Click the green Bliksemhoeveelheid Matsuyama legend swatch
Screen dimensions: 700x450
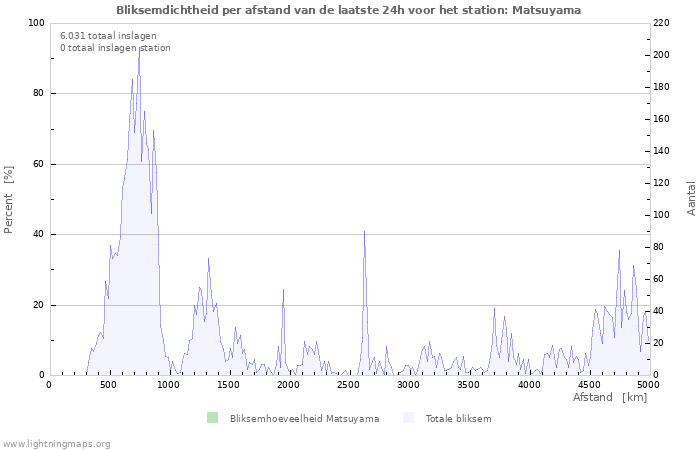coord(212,418)
